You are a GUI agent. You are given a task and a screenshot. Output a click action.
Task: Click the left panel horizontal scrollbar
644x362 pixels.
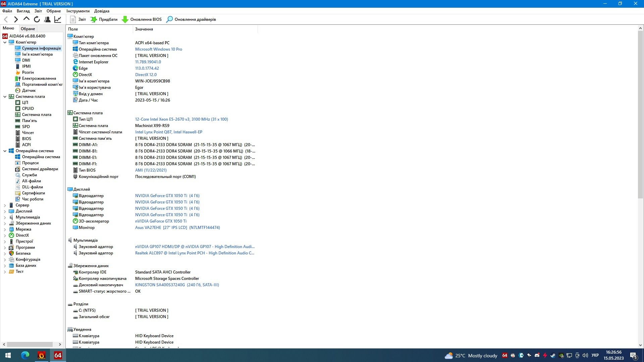click(30, 344)
